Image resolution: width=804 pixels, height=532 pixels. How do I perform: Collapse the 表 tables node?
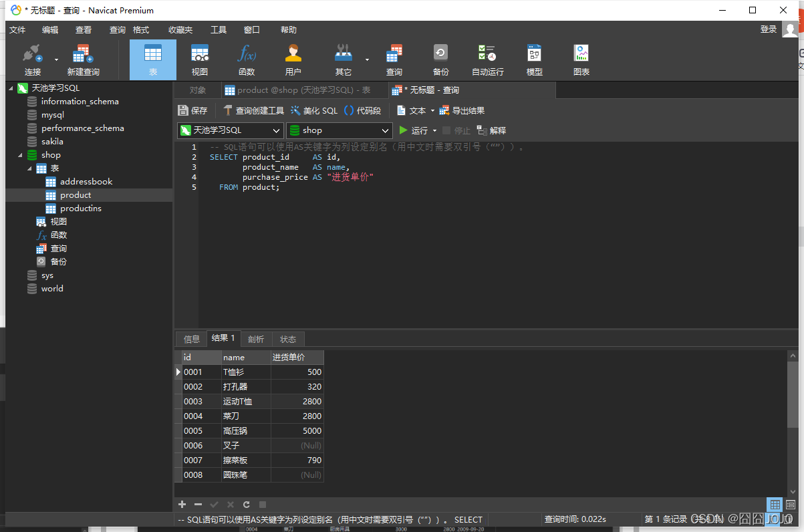[29, 168]
